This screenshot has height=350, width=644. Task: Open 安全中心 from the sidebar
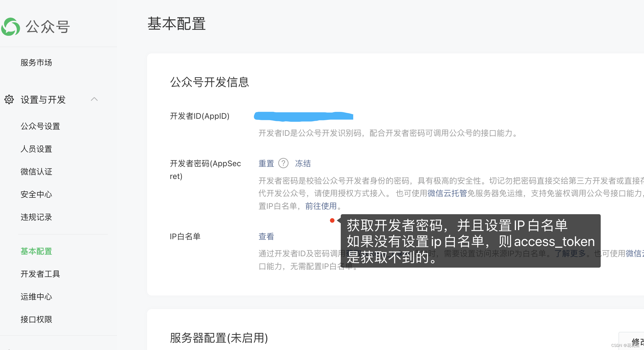click(x=36, y=194)
